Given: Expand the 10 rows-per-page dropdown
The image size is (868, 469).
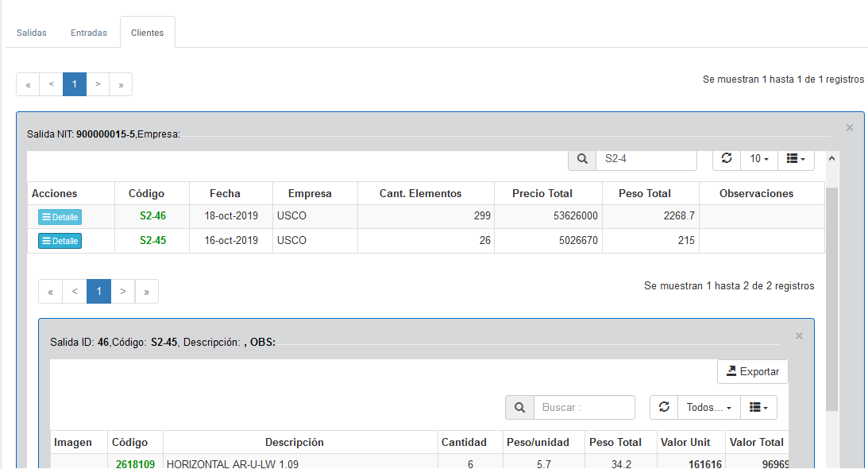Looking at the screenshot, I should point(758,158).
